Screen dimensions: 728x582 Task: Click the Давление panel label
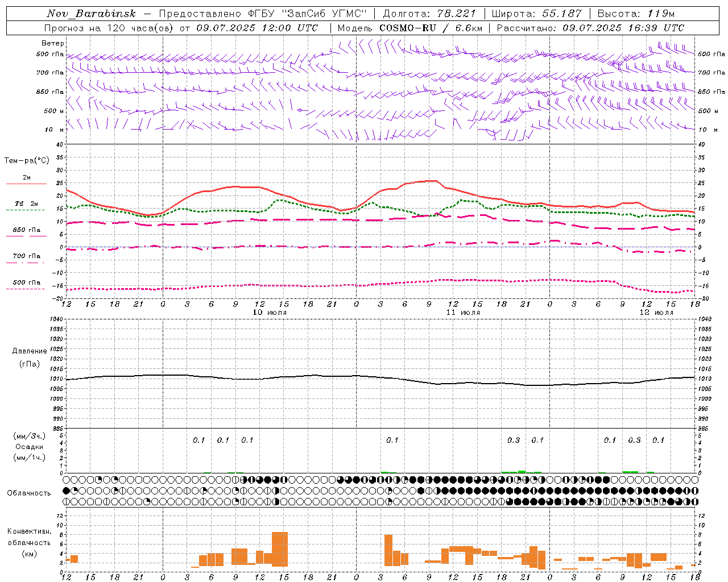(29, 351)
